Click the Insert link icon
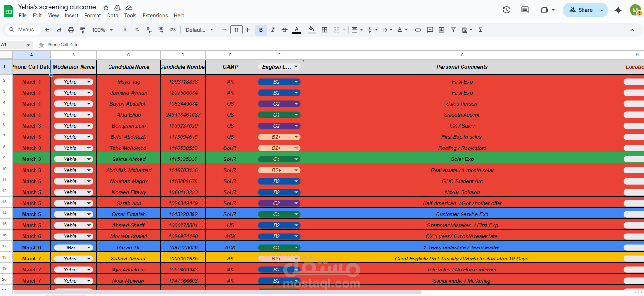The width and height of the screenshot is (644, 296). point(418,30)
